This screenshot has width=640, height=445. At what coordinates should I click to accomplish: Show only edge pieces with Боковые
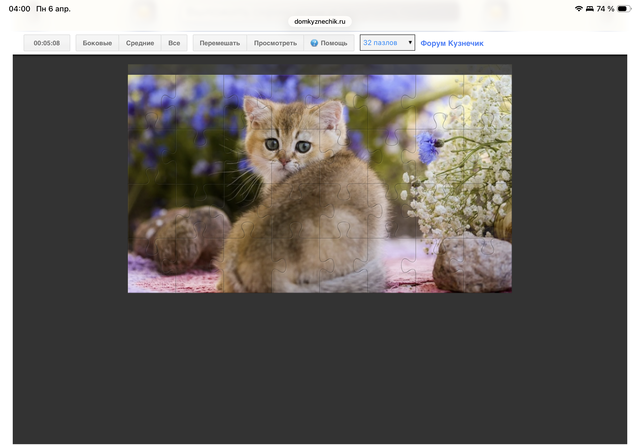pos(97,44)
